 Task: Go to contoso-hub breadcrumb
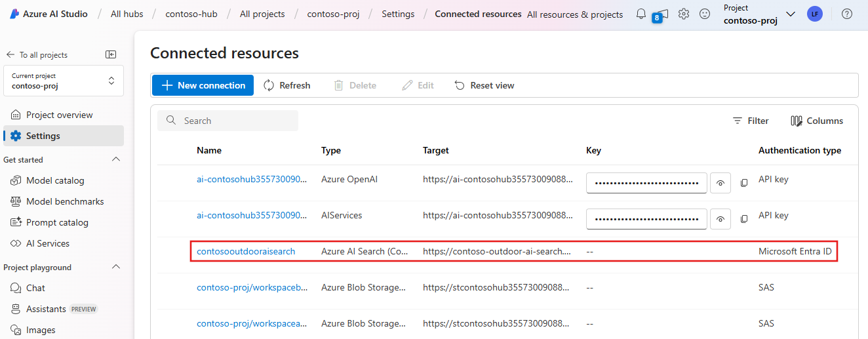pyautogui.click(x=191, y=14)
